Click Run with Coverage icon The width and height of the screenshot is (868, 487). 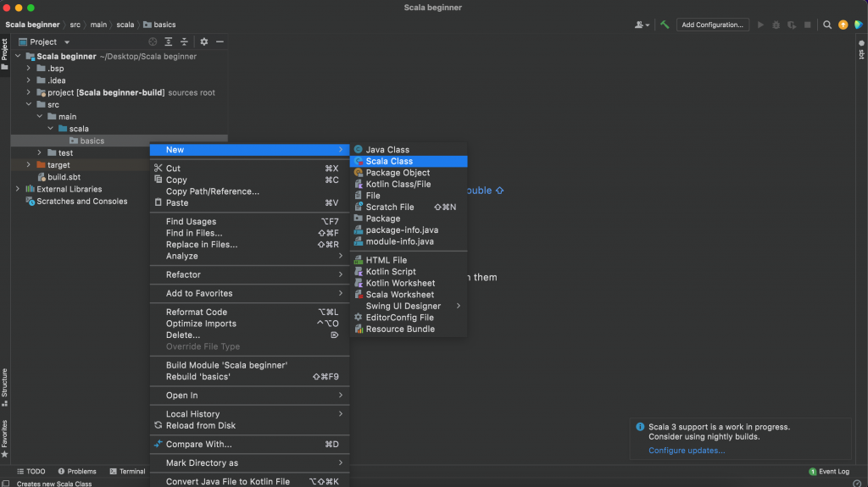pos(792,25)
